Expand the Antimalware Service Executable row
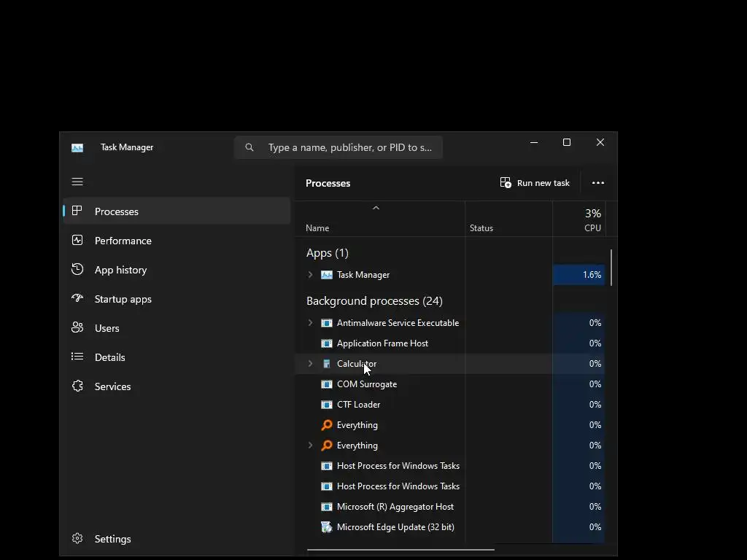Screen dimensions: 747x560 (310, 323)
